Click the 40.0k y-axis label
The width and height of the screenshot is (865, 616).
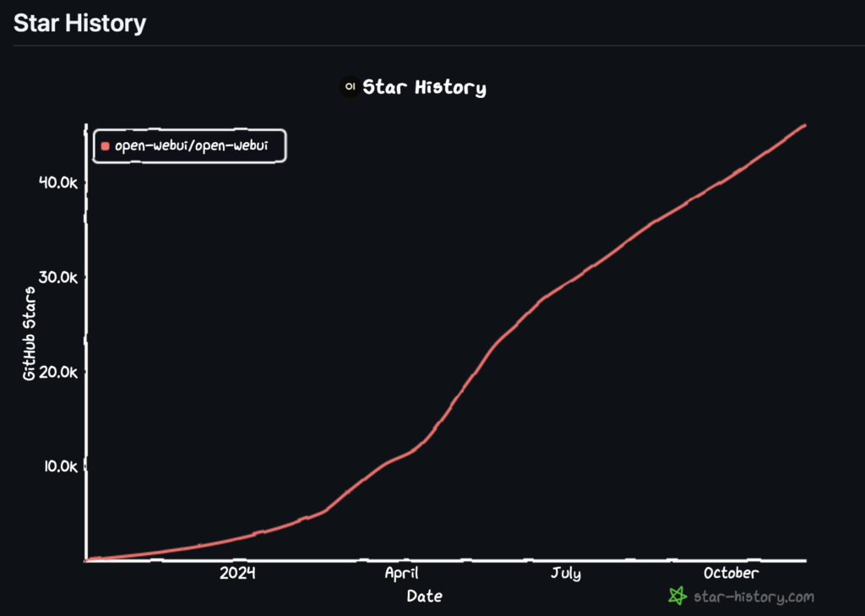(59, 182)
